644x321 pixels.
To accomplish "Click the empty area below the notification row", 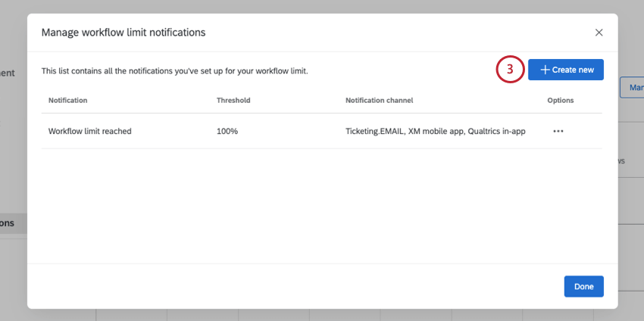I will (322, 204).
